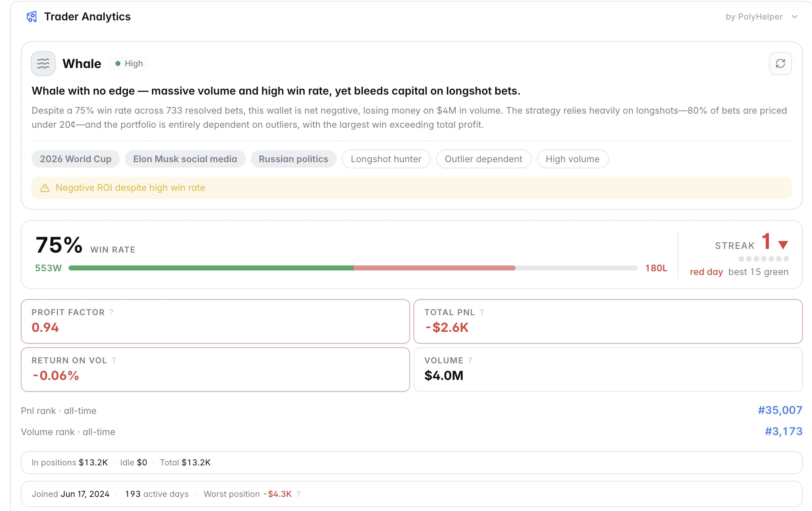Click the warning triangle icon
The image size is (812, 511).
pos(45,188)
